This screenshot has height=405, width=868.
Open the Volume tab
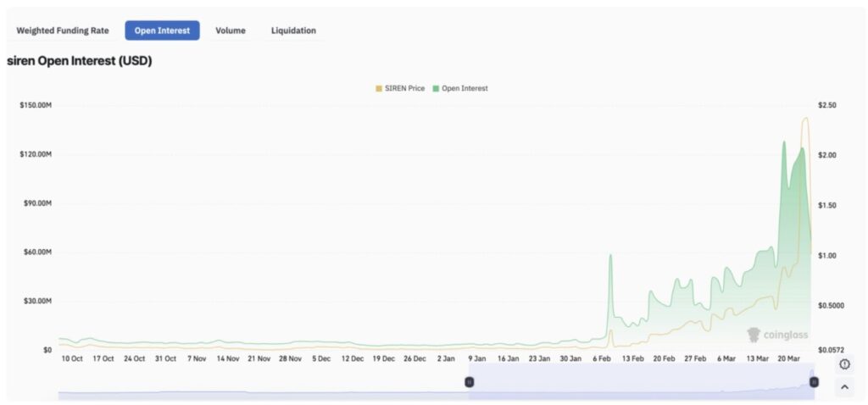coord(231,31)
